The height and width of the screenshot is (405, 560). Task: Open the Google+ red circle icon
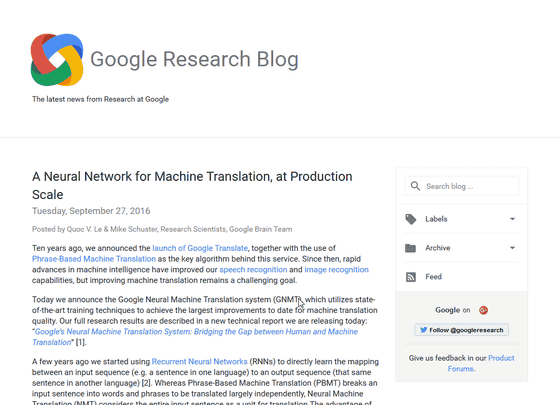pyautogui.click(x=484, y=310)
